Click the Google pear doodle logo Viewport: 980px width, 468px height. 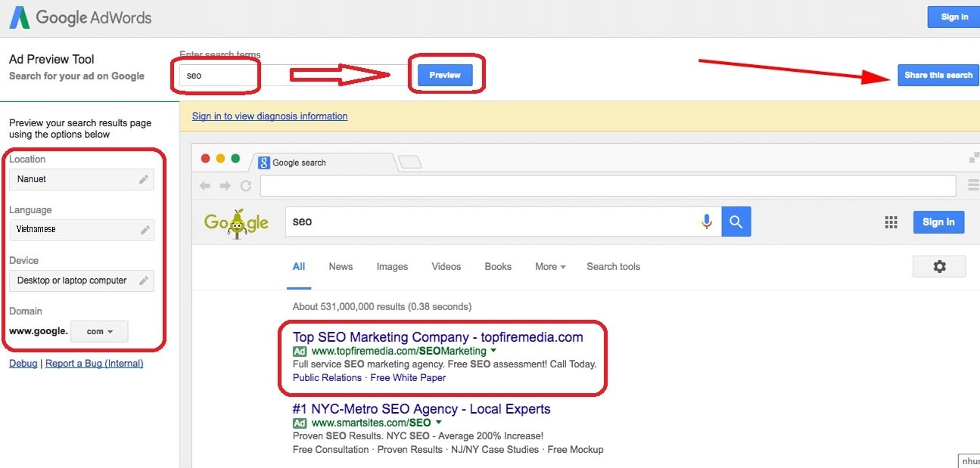(236, 222)
